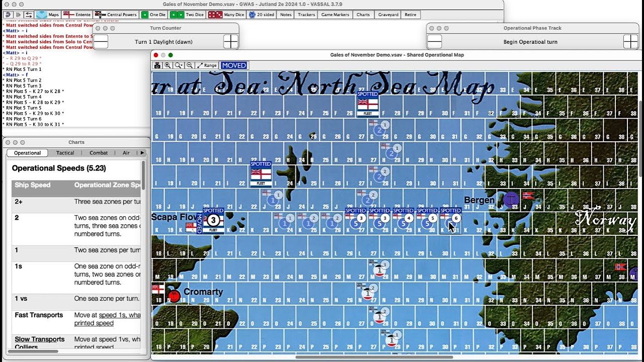
Task: Select spotted marker 6 in zone K31
Action: click(x=451, y=220)
